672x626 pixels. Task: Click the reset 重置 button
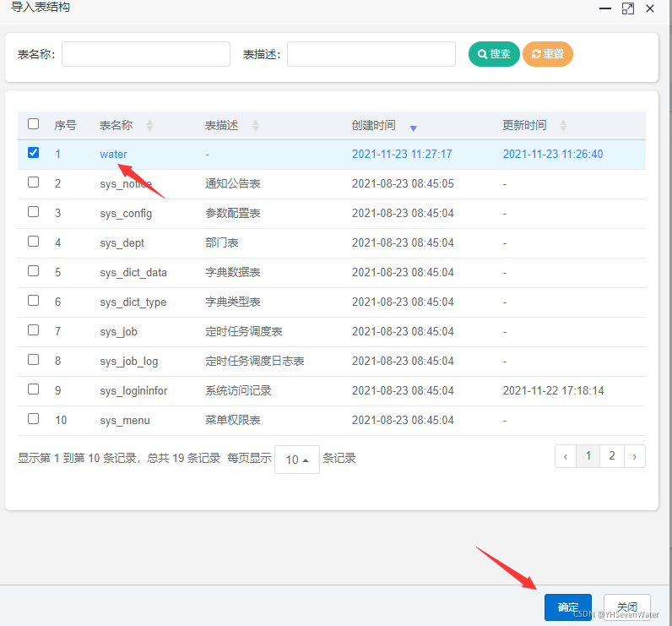pos(548,54)
